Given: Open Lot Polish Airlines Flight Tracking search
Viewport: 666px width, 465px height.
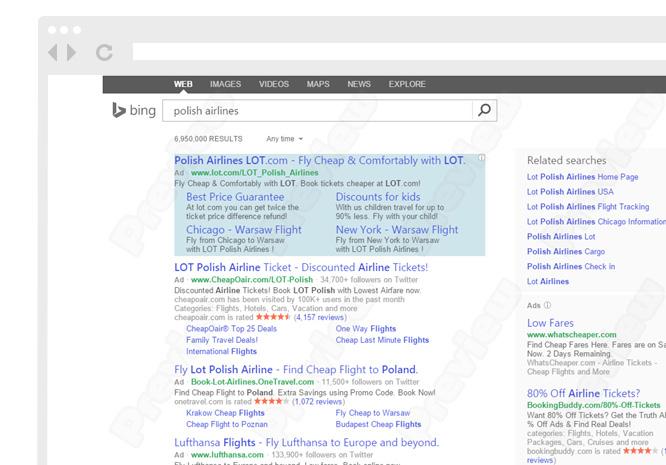Looking at the screenshot, I should point(588,207).
